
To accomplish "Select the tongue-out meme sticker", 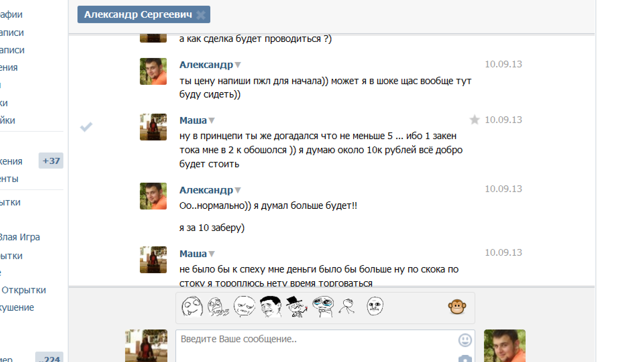I will pyautogui.click(x=192, y=306).
